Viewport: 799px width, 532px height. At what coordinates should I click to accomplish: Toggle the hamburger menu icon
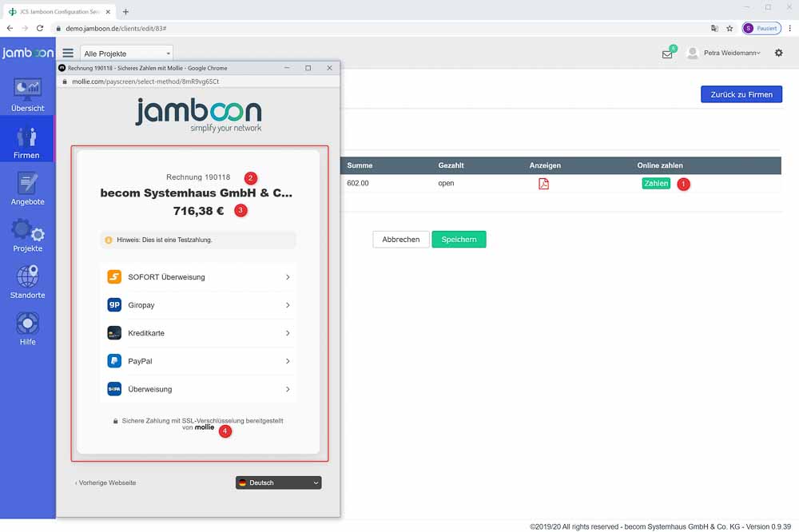pyautogui.click(x=68, y=53)
